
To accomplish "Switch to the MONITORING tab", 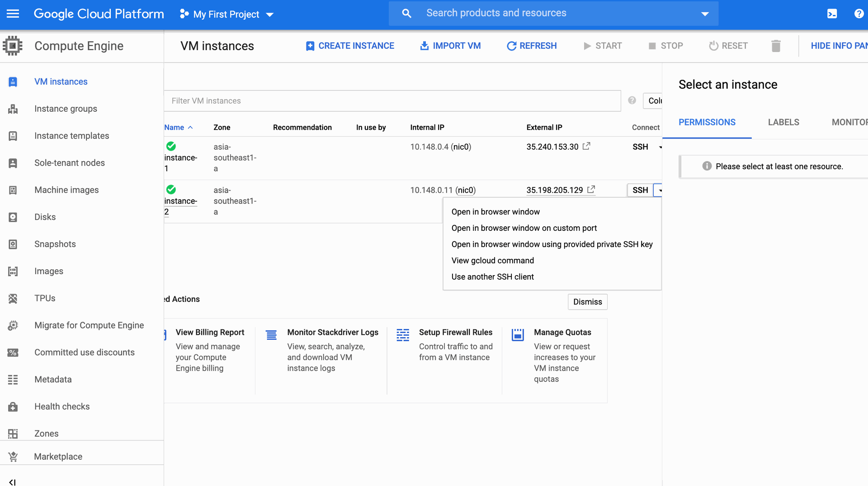I will 849,122.
